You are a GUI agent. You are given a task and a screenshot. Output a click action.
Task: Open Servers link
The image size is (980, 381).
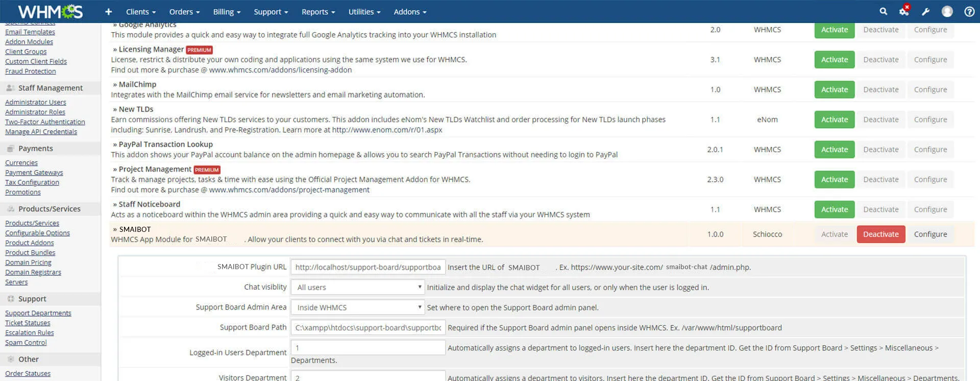coord(16,282)
